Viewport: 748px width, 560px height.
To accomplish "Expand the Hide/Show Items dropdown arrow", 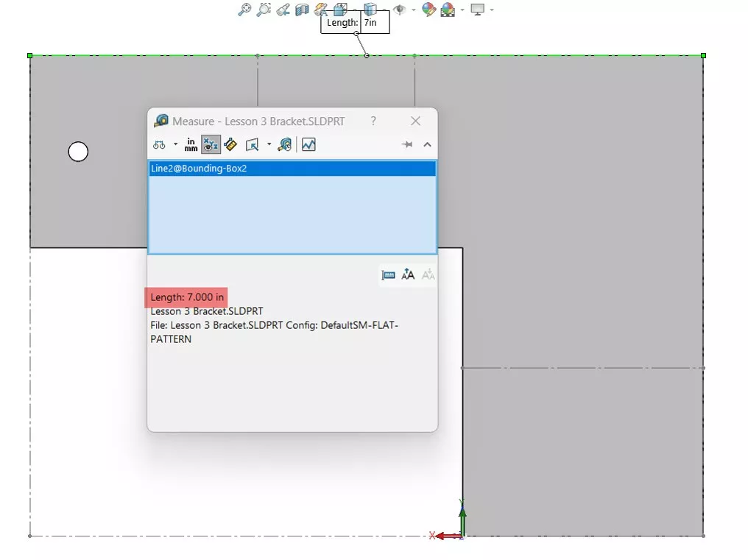I will tap(413, 10).
